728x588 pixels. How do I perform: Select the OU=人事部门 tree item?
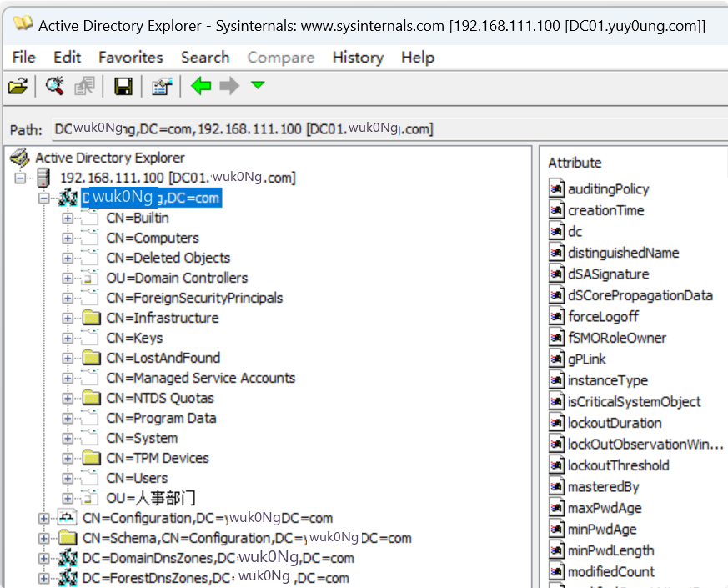pyautogui.click(x=151, y=499)
